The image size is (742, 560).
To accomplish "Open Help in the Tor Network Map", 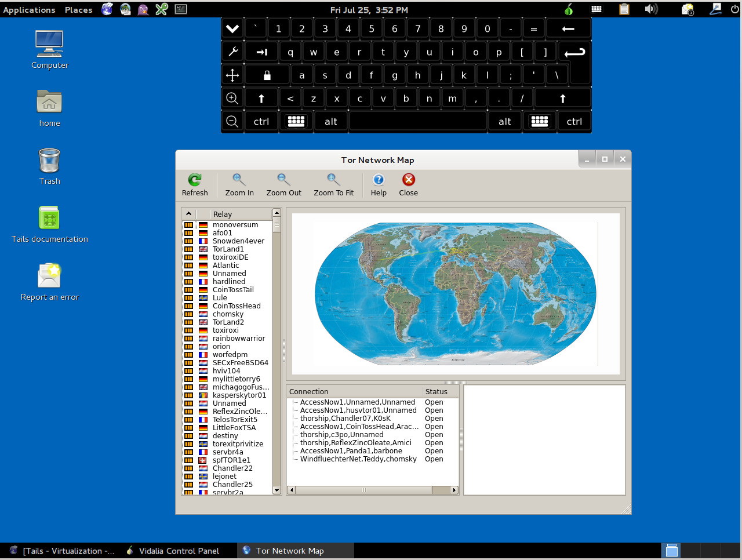I will (x=379, y=185).
